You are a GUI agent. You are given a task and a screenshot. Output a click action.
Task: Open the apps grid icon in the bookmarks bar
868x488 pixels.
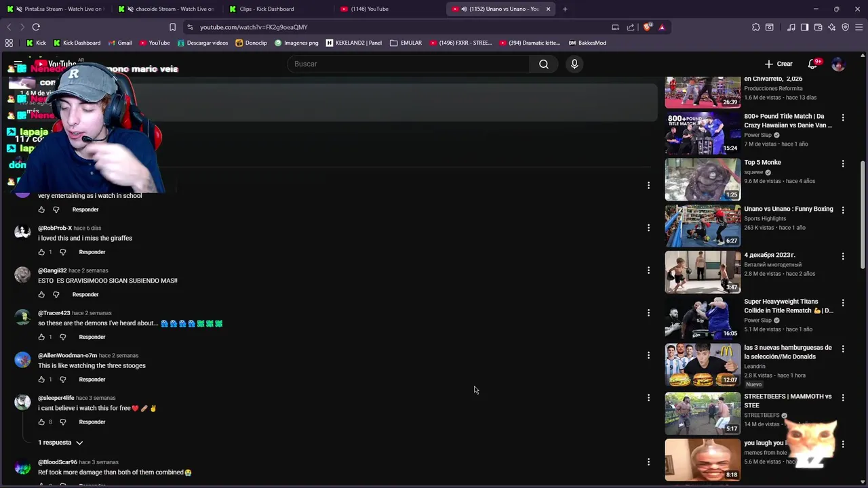click(9, 43)
